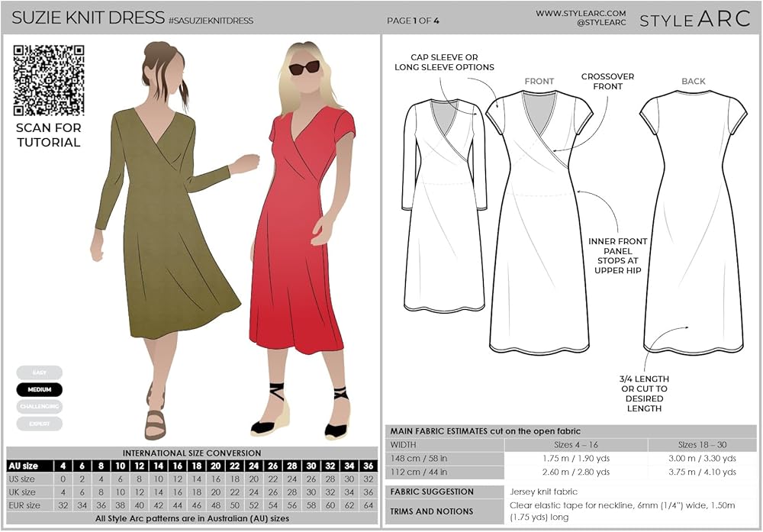Click the 3/4 LENGTH OR CUT TO DESIRED LENGTH note

(644, 393)
